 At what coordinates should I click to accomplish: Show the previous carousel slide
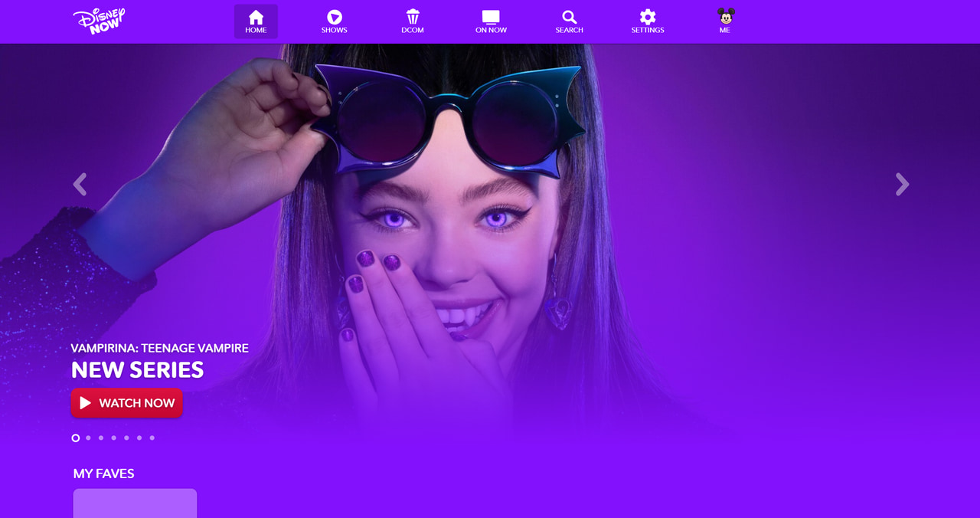pos(80,184)
